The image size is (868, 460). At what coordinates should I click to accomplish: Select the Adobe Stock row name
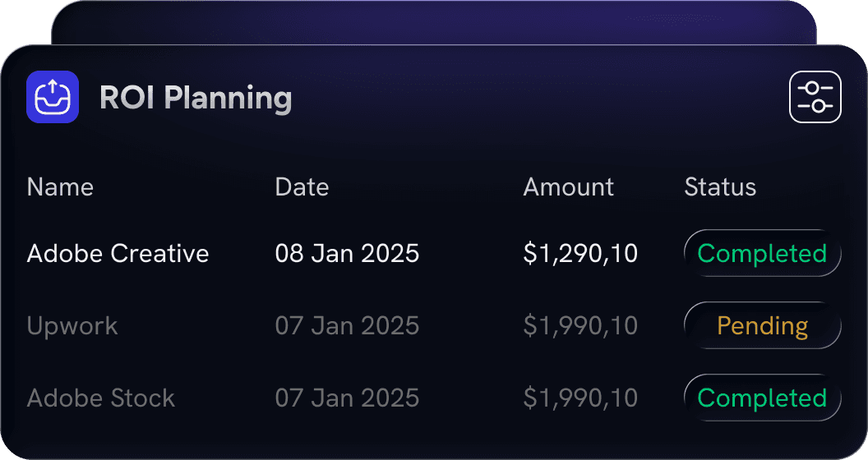pos(100,398)
